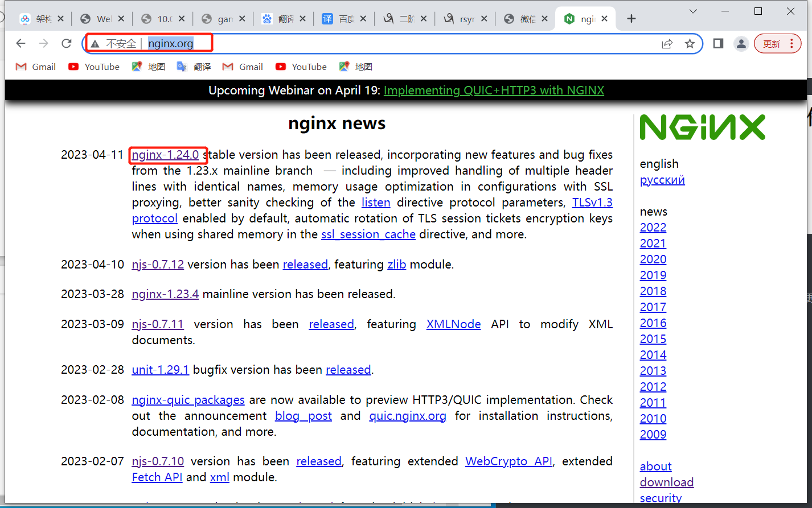
Task: Expand the tab search chevron
Action: (x=693, y=11)
